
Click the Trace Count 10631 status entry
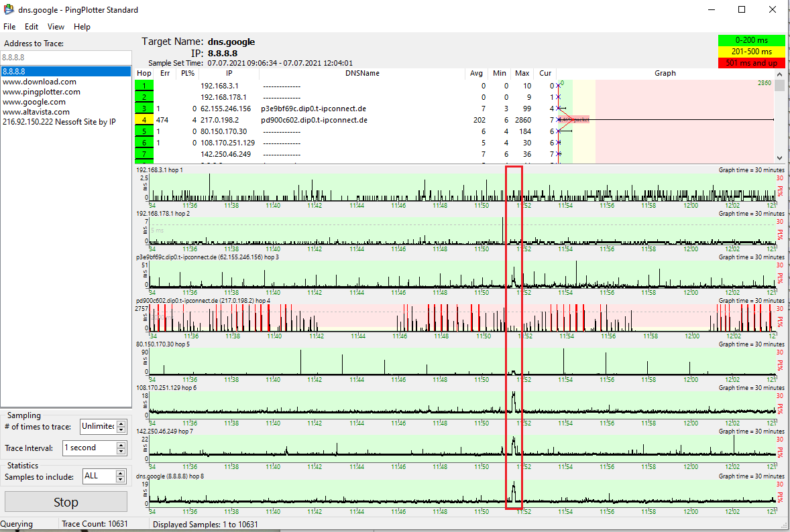click(x=95, y=524)
